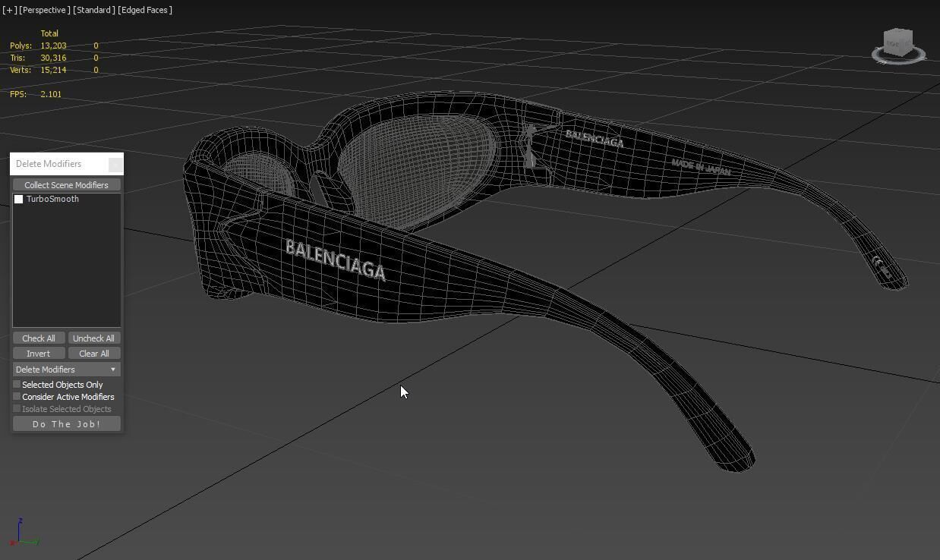Screen dimensions: 940x560
Task: Open the [Perspective] viewport view menu
Action: (44, 10)
